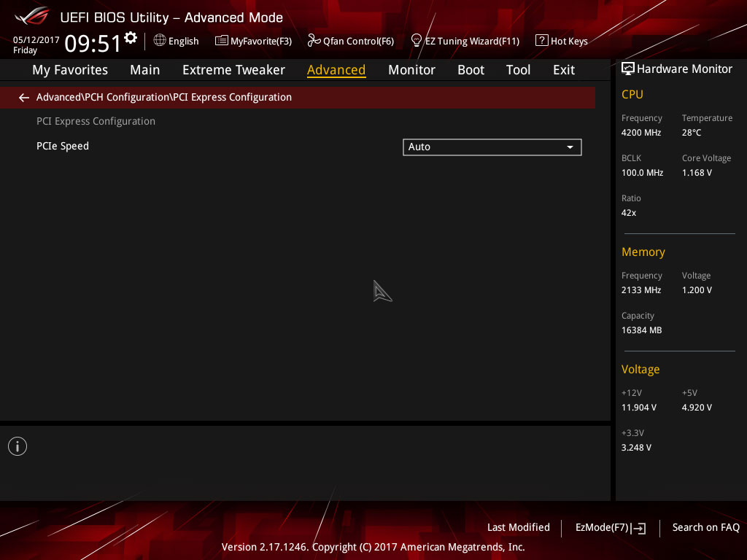Click the memory frequency 2133 MHz value

pyautogui.click(x=640, y=290)
